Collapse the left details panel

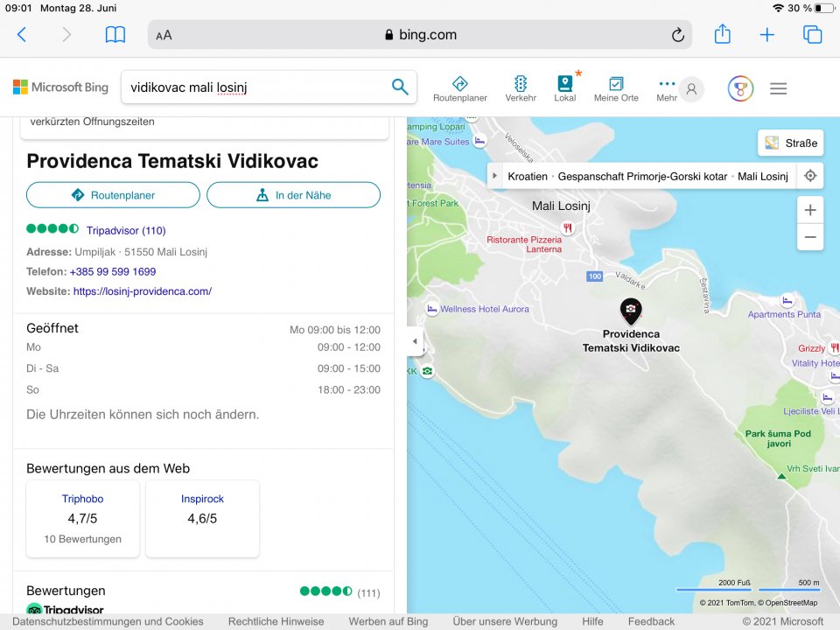click(x=416, y=341)
